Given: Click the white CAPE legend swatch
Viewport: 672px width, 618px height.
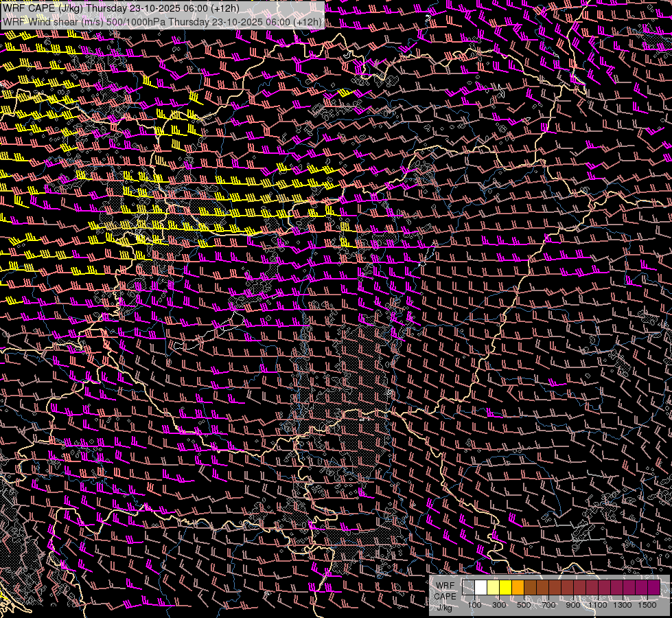Looking at the screenshot, I should (481, 588).
